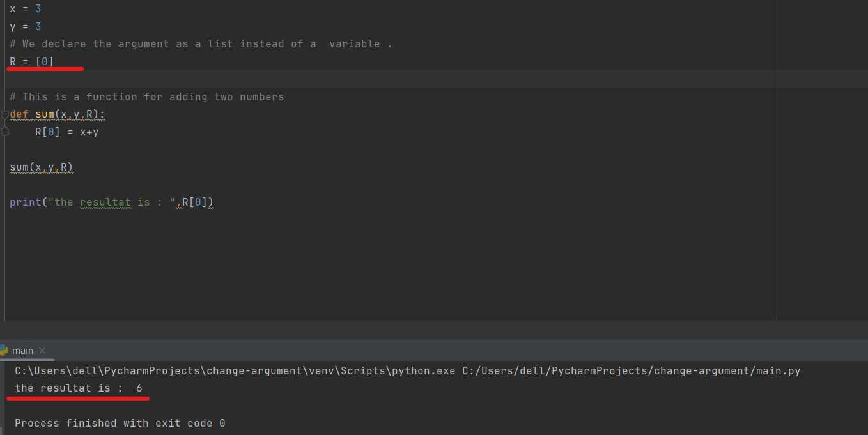Click the sum(x,y,R) function call
This screenshot has width=868, height=435.
coord(41,167)
